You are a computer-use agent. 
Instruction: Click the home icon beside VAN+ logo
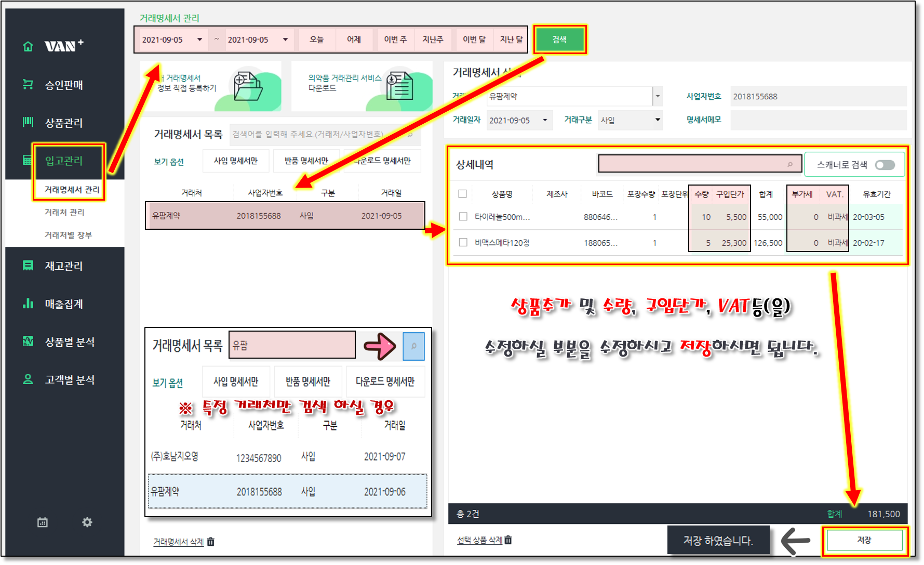pos(28,47)
